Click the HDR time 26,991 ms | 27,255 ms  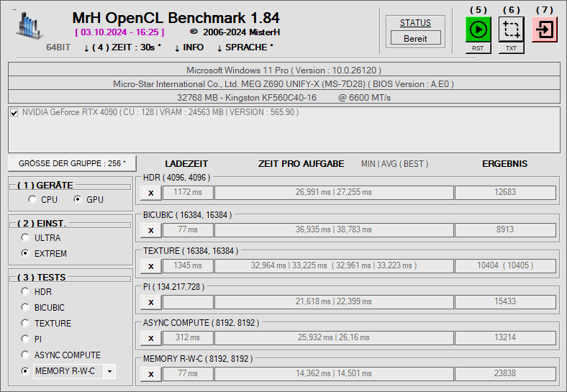[334, 192]
